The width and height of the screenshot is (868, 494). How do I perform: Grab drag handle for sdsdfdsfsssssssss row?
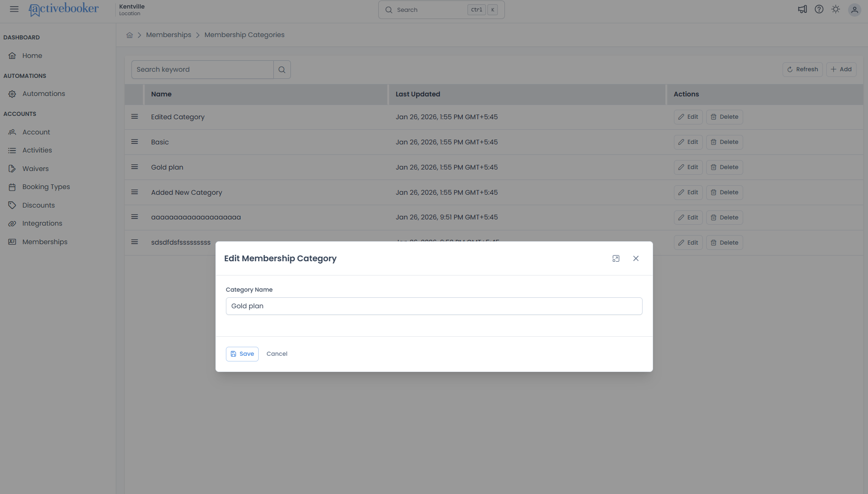click(x=135, y=242)
